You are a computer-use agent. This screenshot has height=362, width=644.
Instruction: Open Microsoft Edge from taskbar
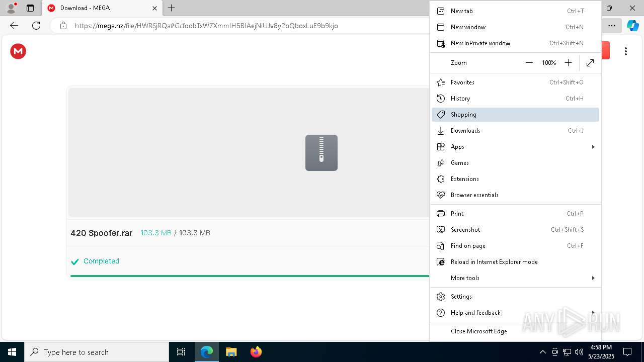[207, 352]
